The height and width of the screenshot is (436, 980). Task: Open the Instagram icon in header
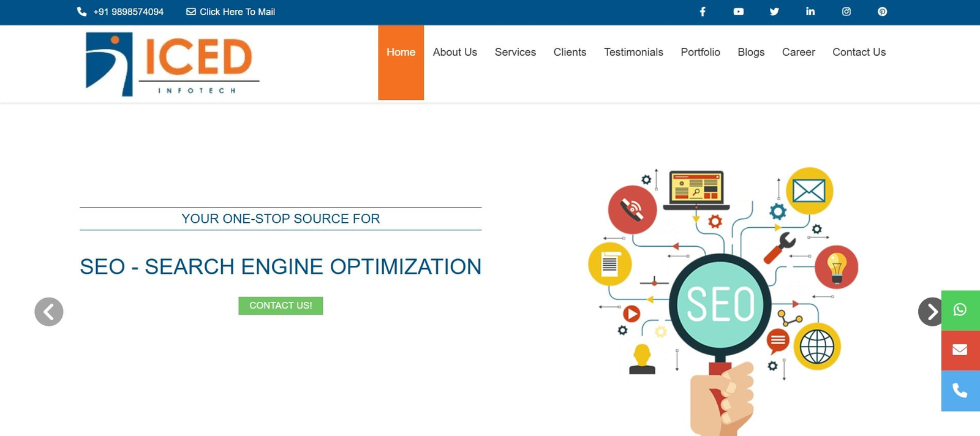[846, 12]
